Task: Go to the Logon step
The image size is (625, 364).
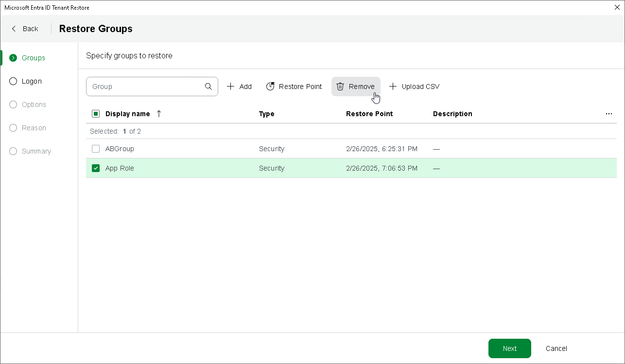Action: [x=32, y=81]
